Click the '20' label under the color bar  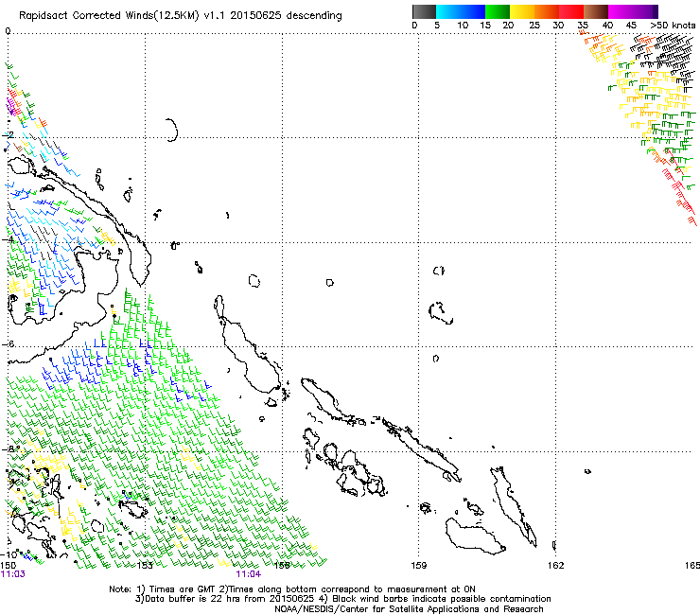coord(508,25)
